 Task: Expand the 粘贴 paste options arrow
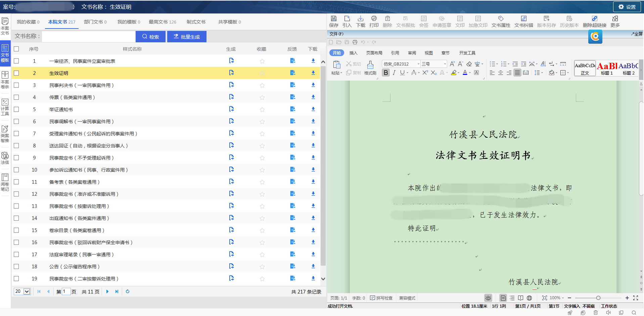341,73
